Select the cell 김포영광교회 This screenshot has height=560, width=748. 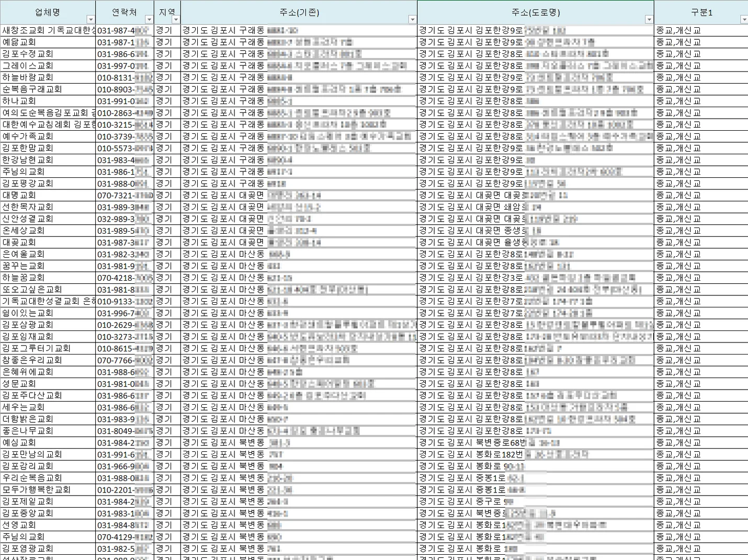(48, 548)
